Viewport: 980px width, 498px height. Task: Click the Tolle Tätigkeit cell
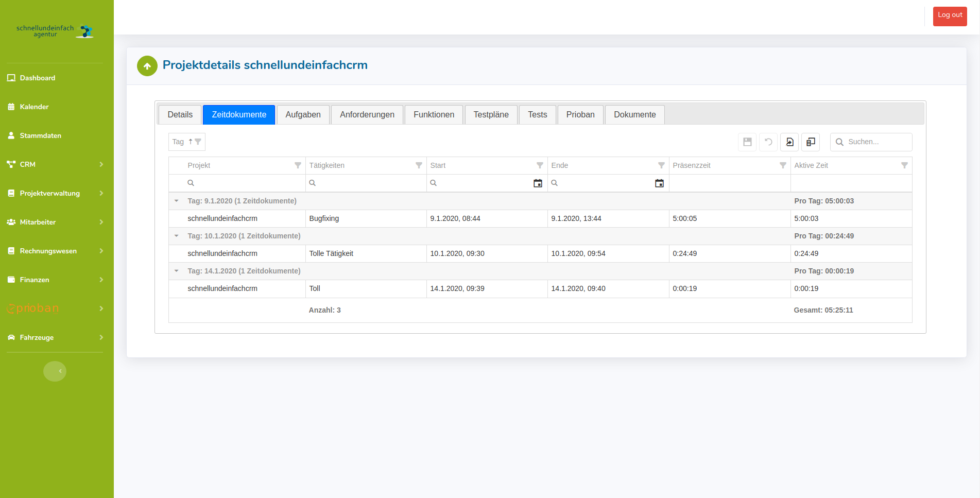[366, 253]
